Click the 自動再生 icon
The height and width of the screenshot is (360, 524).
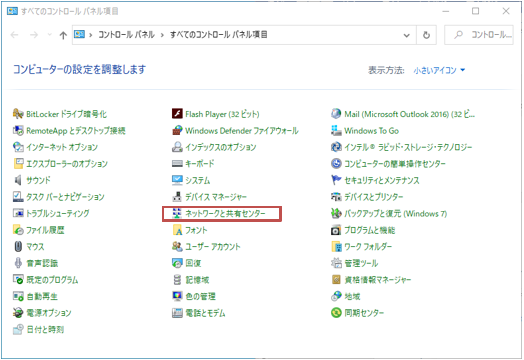pyautogui.click(x=18, y=296)
